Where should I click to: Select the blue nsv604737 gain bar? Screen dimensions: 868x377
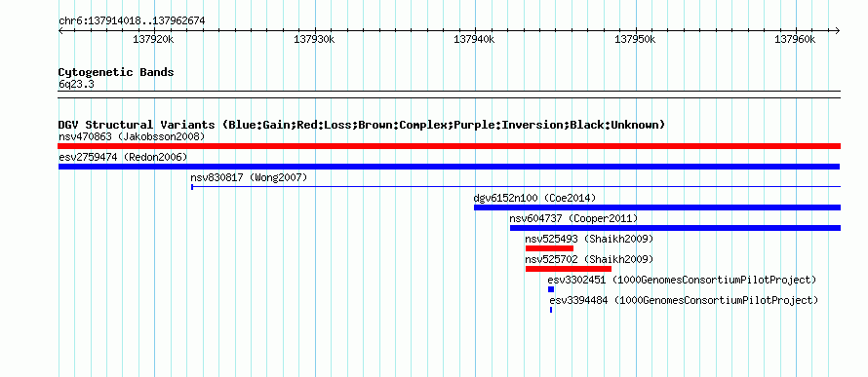tap(675, 228)
